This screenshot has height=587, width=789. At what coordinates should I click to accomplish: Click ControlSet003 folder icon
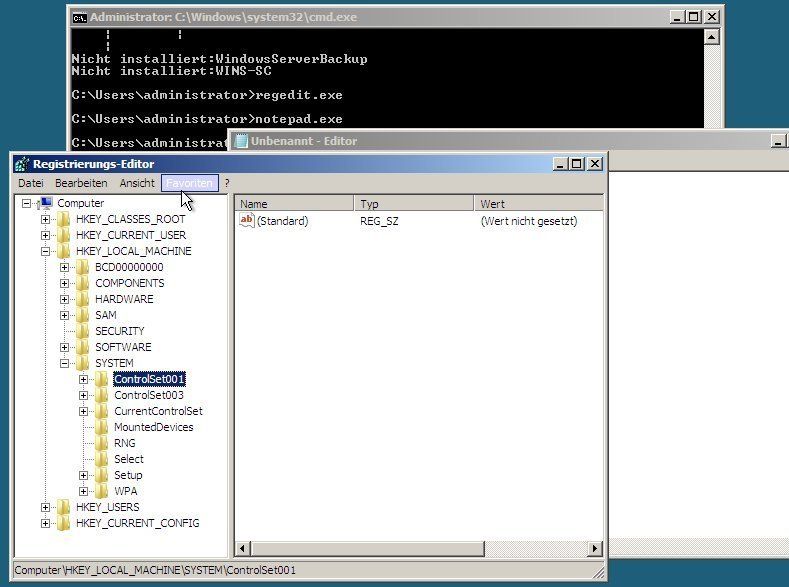click(102, 395)
